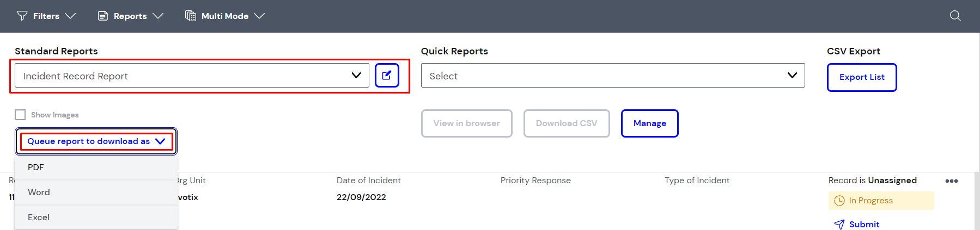Click the Reports document icon

click(x=103, y=16)
